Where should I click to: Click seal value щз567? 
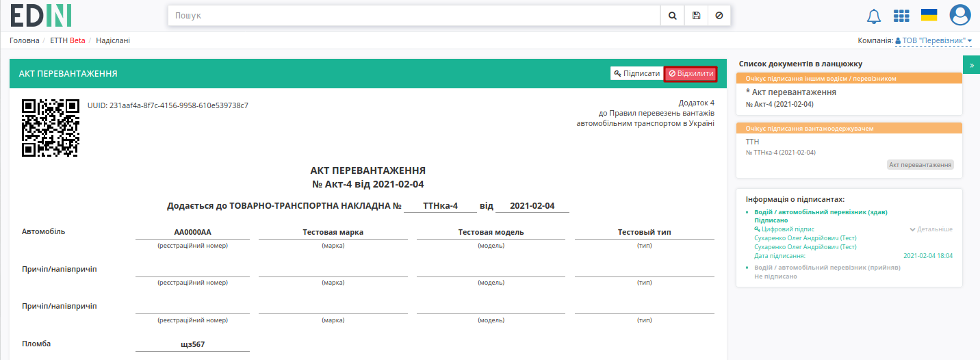[x=192, y=345]
